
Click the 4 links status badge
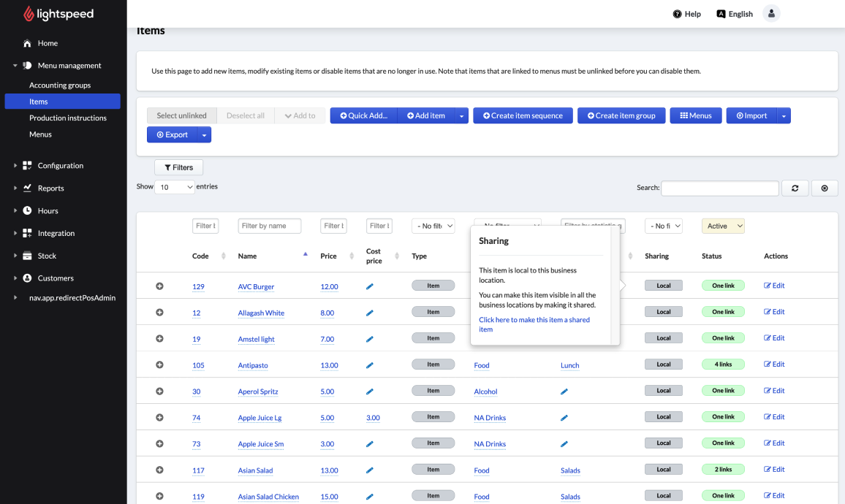click(x=723, y=364)
